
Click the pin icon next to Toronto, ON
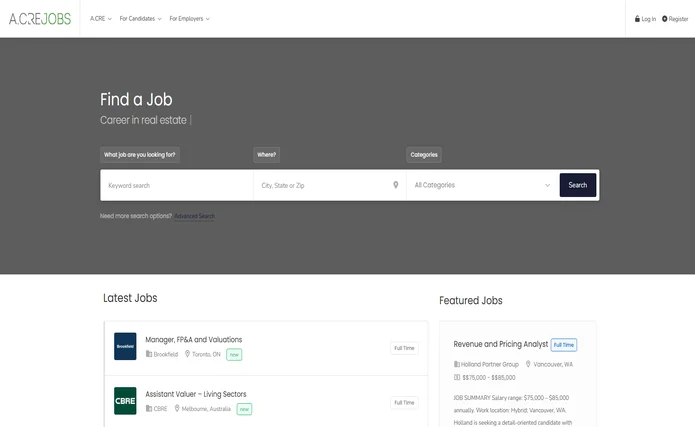click(x=187, y=354)
